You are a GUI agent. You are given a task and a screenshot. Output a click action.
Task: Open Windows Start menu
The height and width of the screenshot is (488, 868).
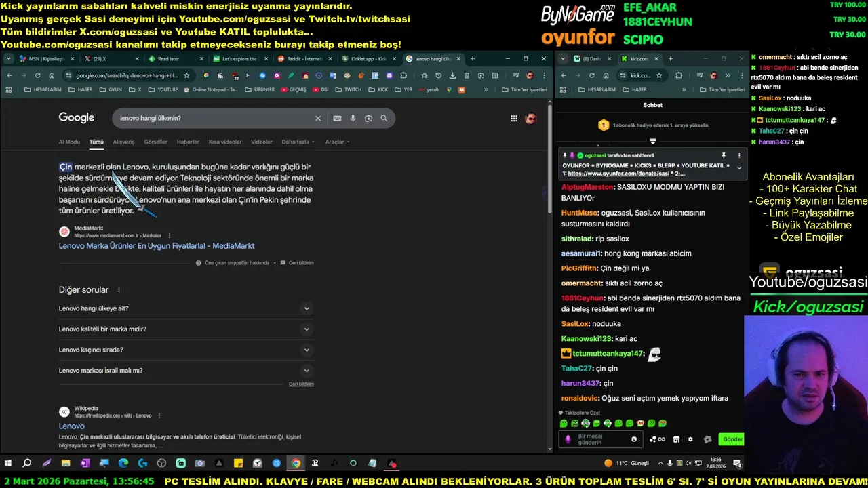8,464
